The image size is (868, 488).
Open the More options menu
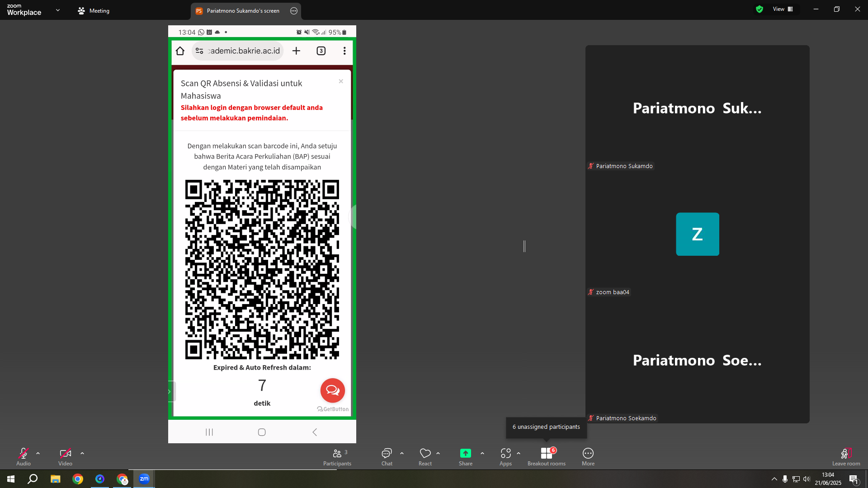(588, 456)
